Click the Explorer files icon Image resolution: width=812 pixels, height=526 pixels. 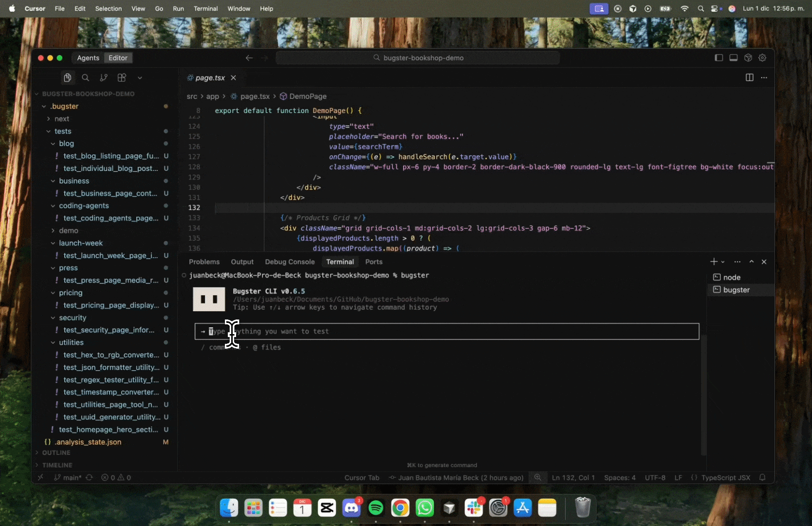click(67, 78)
